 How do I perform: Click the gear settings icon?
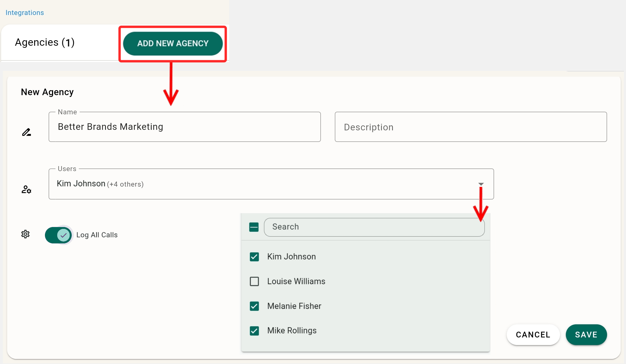[x=25, y=234]
